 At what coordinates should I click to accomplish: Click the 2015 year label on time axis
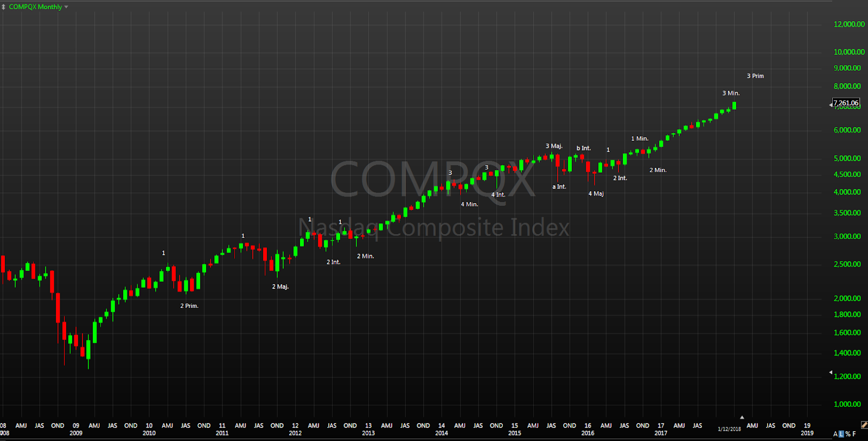(514, 433)
